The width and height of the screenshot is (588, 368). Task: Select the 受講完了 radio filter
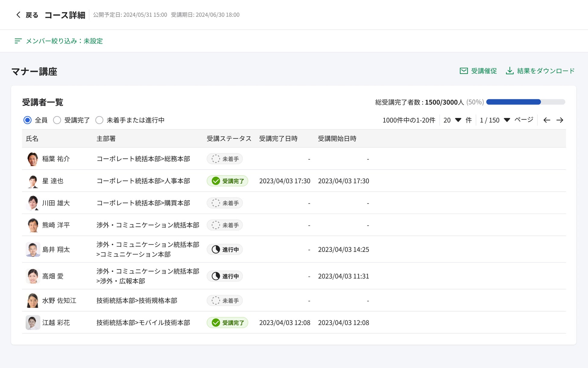[x=57, y=120]
